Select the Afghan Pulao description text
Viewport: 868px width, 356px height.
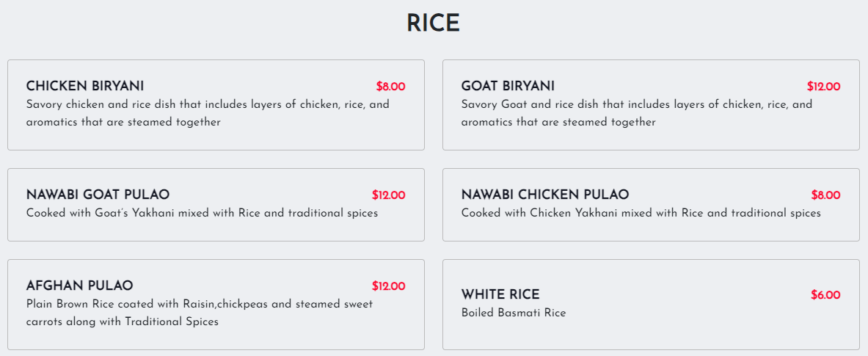pyautogui.click(x=199, y=313)
